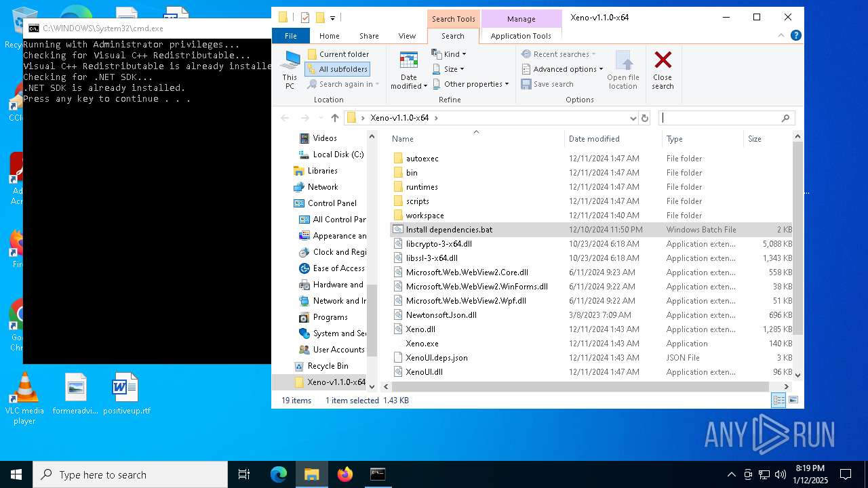Viewport: 868px width, 488px height.
Task: Open the File ribbon tab
Action: (x=291, y=36)
